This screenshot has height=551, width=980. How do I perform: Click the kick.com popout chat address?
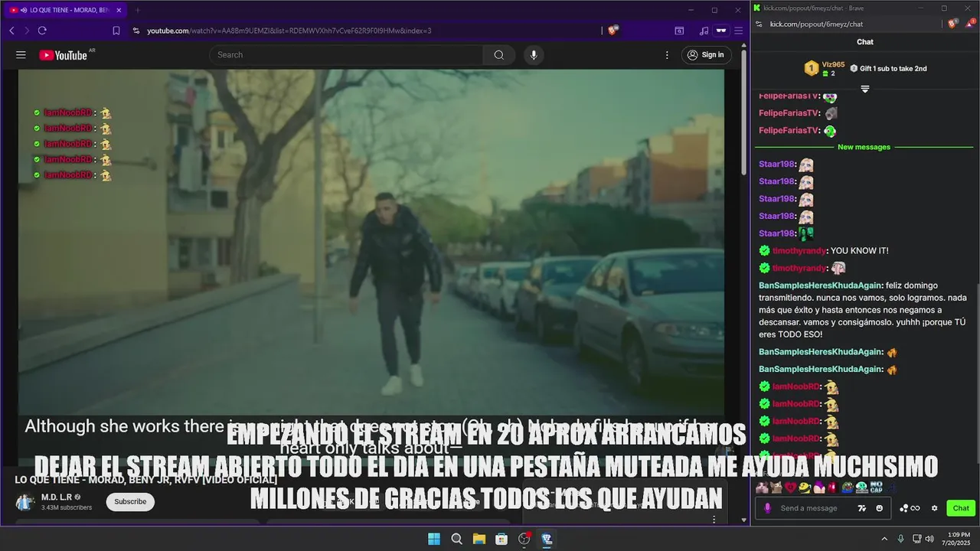click(x=816, y=24)
